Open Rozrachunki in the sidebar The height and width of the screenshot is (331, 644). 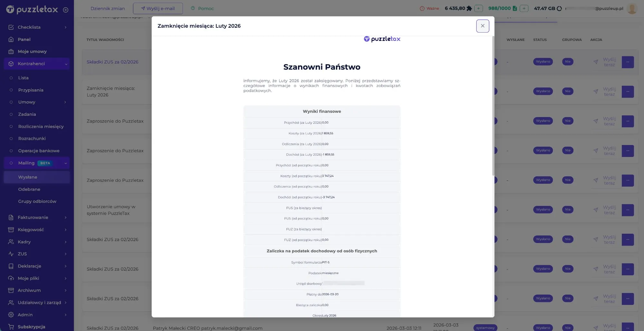pyautogui.click(x=32, y=139)
